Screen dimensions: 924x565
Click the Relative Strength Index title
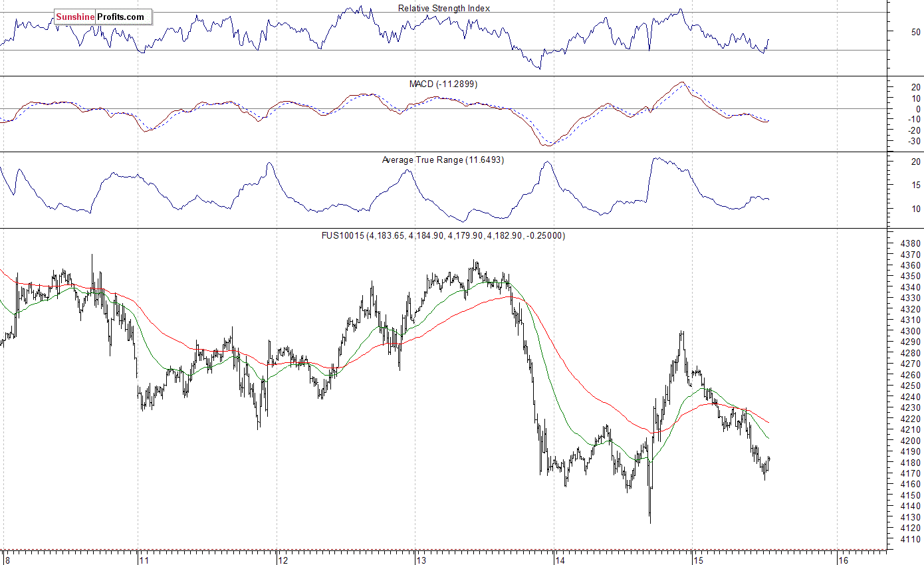(x=444, y=8)
